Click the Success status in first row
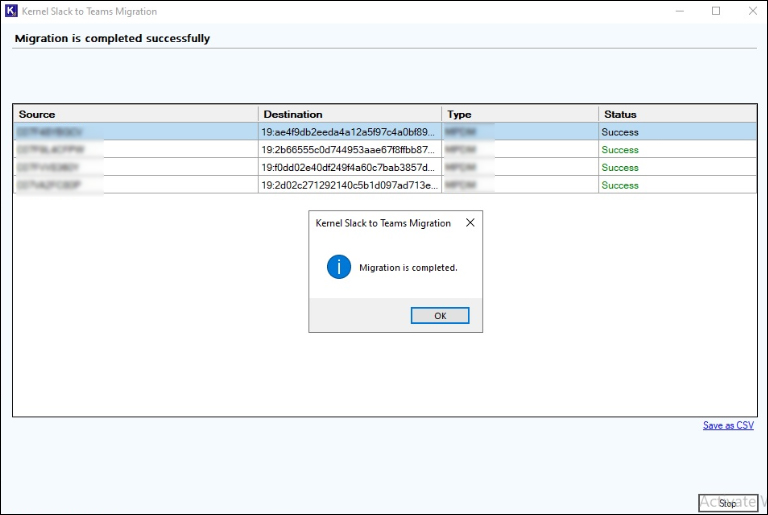The image size is (768, 515). pyautogui.click(x=620, y=132)
